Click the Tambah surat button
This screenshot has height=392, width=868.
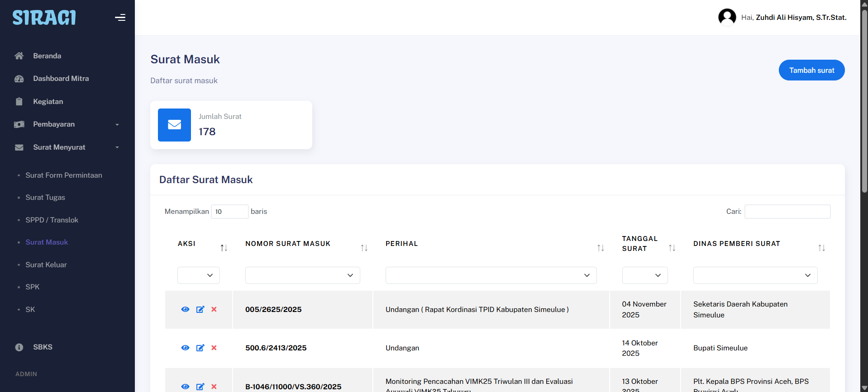tap(811, 70)
